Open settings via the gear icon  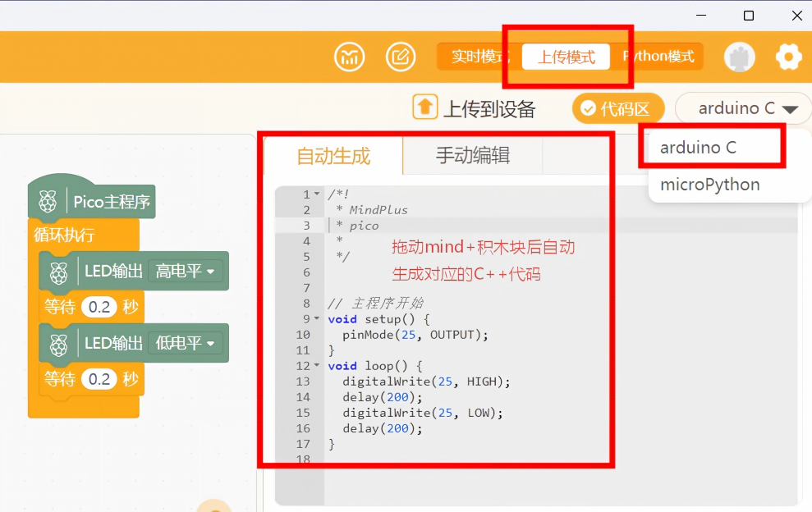789,57
